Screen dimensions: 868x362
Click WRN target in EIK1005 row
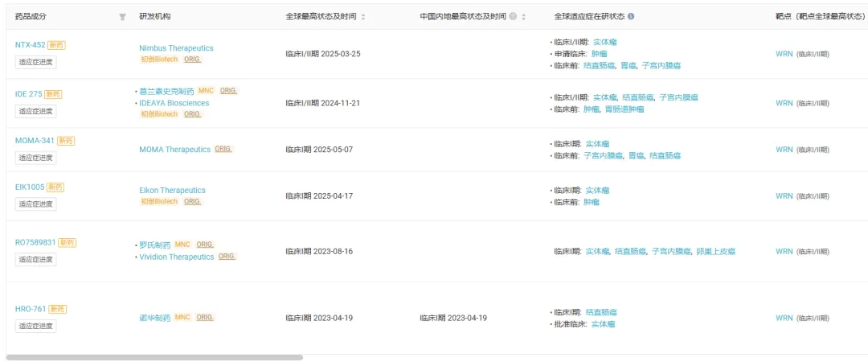[x=784, y=196]
